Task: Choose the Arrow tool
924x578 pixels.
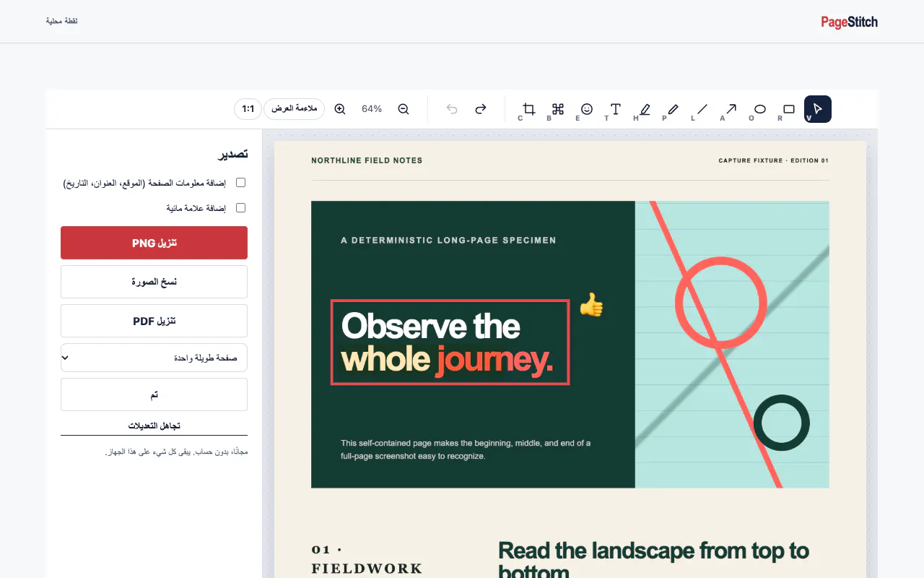Action: (x=731, y=109)
